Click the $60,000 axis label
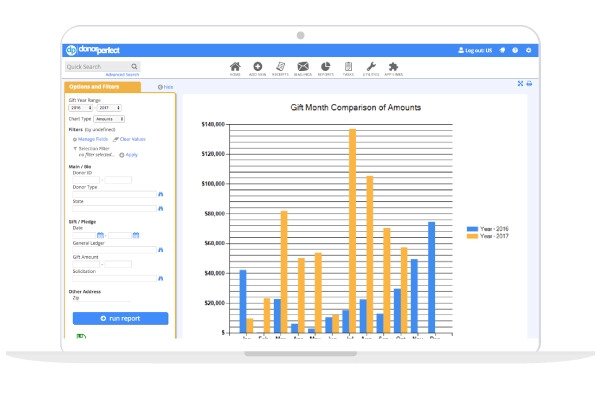600x400 pixels. (215, 243)
